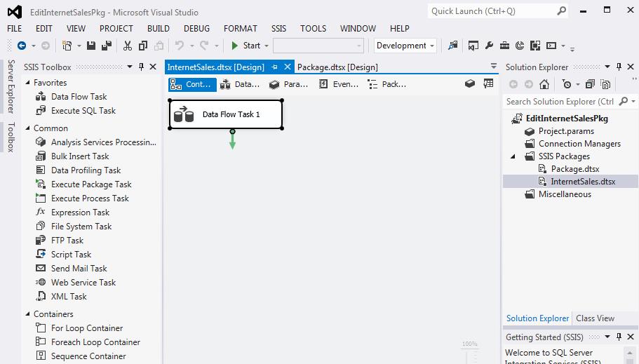Click the Search Solution Explorer field

click(x=560, y=102)
